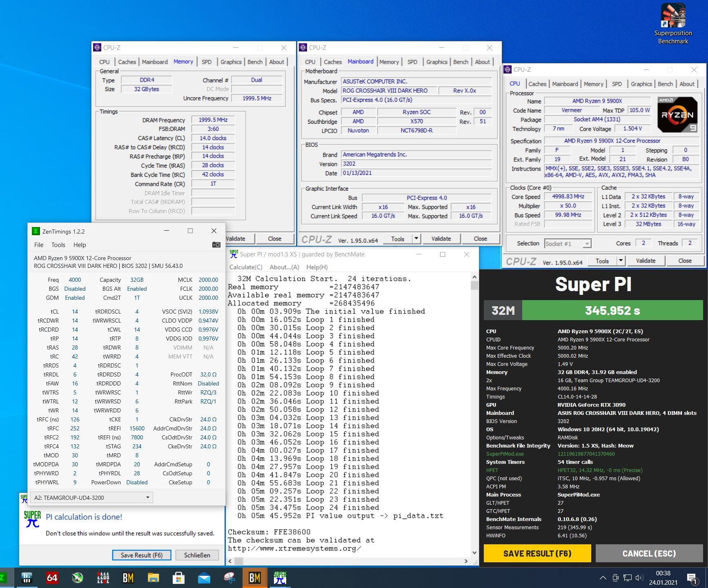Image resolution: width=708 pixels, height=588 pixels.
Task: Click the tREFI value 15600 in ZenTimings
Action: pyautogui.click(x=137, y=428)
